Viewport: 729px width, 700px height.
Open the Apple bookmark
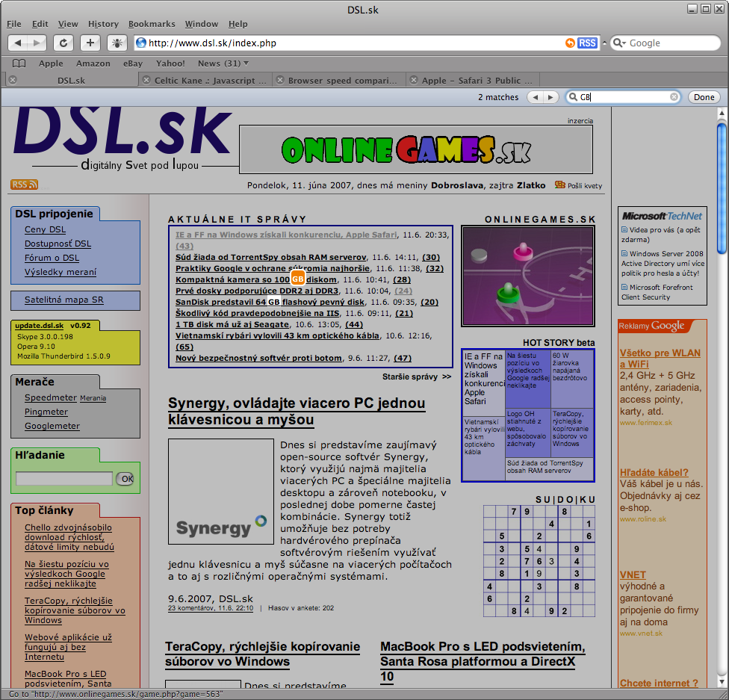[x=51, y=64]
